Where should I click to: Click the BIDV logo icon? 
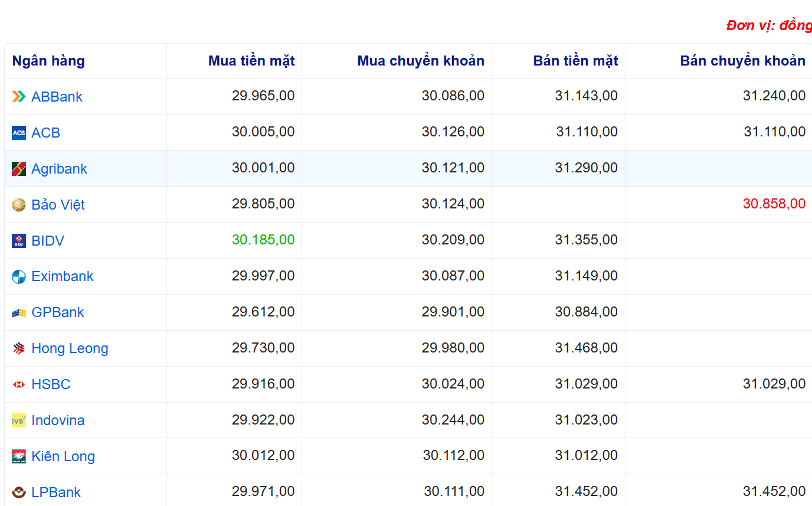pyautogui.click(x=19, y=241)
